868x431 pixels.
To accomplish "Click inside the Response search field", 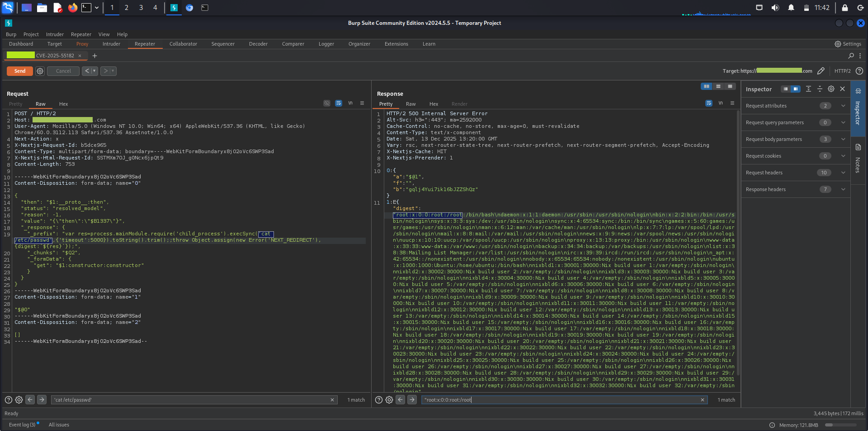I will (542, 400).
